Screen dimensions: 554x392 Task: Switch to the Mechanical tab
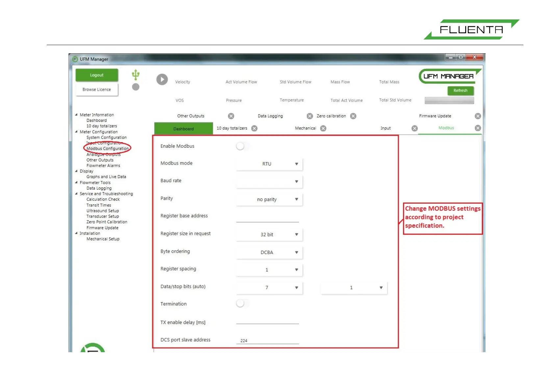[305, 128]
